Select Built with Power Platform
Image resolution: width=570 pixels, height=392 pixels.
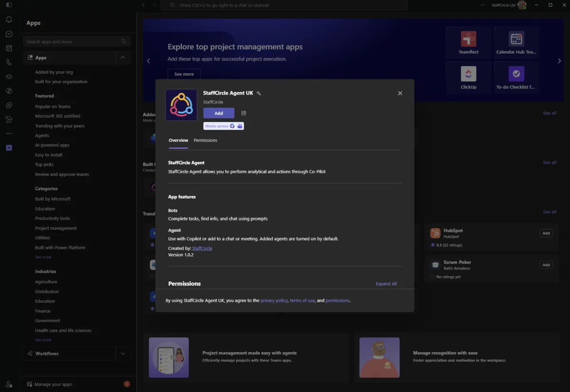click(60, 248)
